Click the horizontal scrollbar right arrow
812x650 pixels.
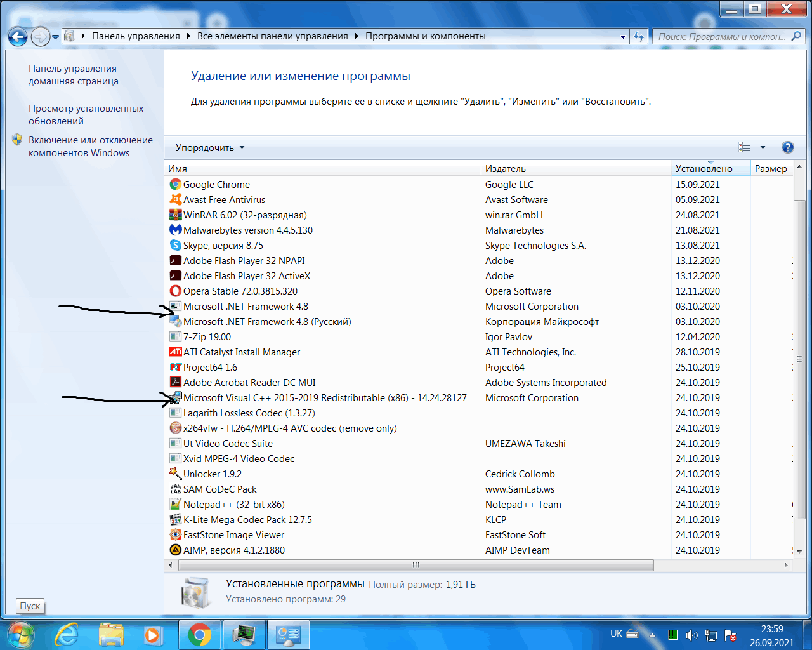point(787,565)
